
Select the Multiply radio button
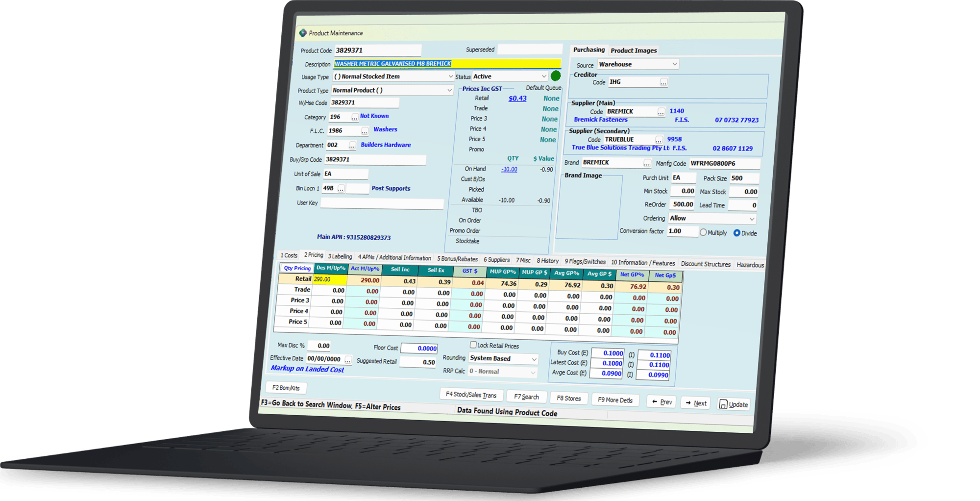[703, 232]
